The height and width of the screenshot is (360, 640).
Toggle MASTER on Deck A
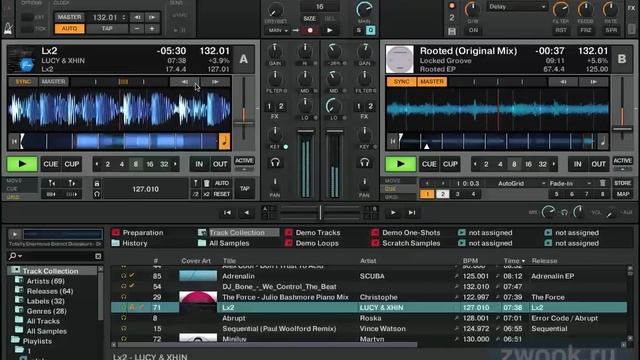tap(53, 82)
